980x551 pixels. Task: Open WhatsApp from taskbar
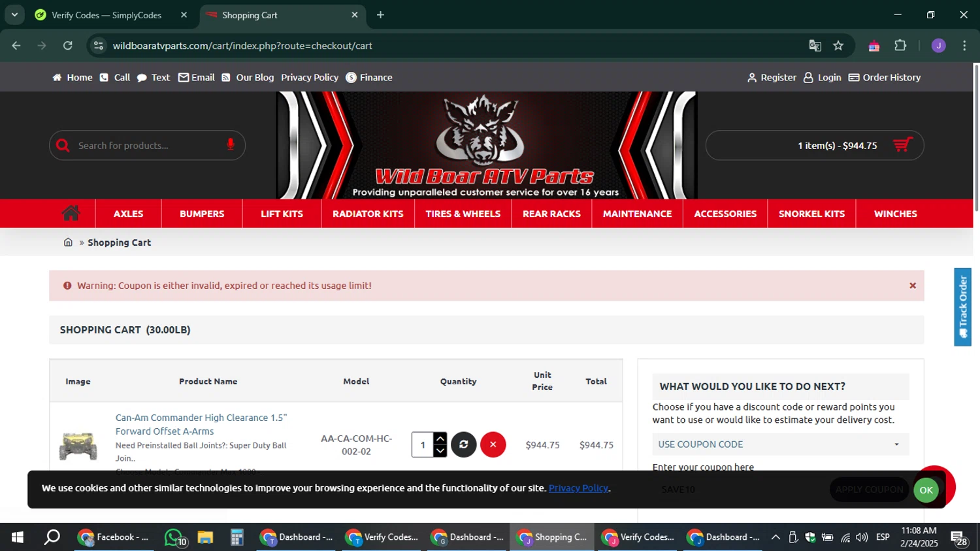coord(174,537)
